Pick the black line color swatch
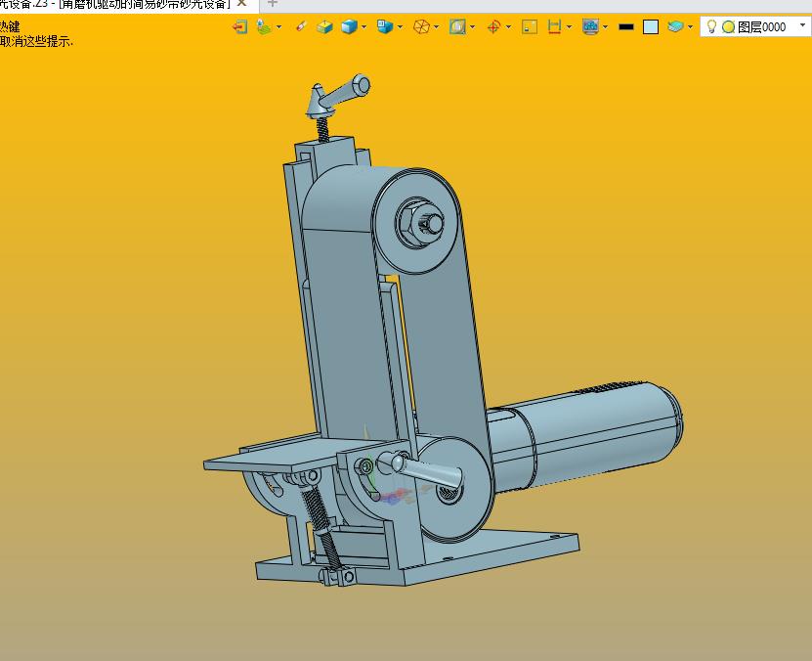The width and height of the screenshot is (812, 661). (626, 27)
